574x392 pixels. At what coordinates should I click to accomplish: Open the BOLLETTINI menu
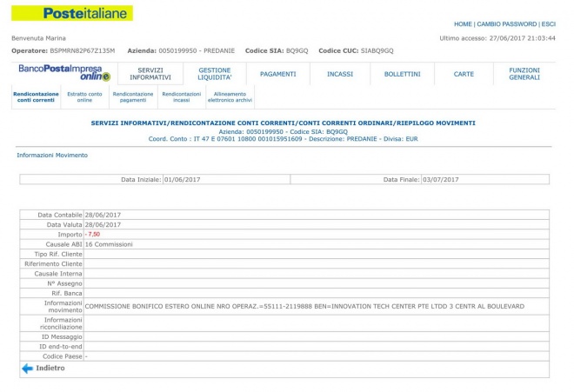(x=402, y=74)
